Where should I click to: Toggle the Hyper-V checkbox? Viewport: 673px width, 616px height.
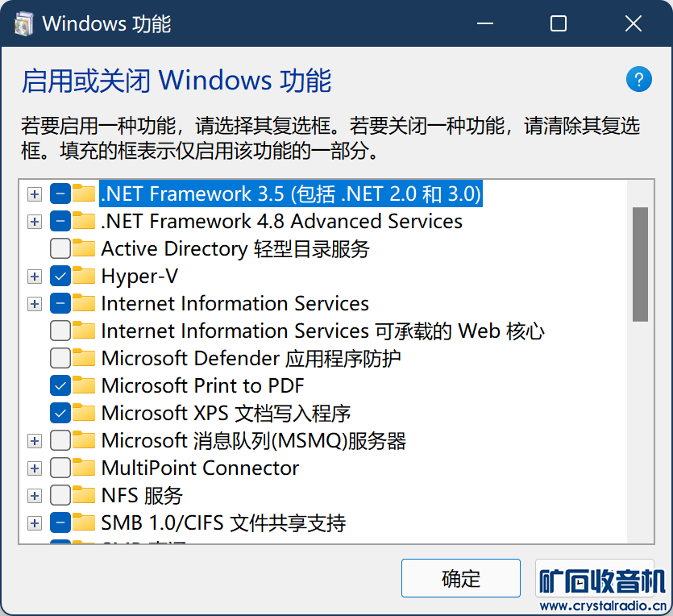pyautogui.click(x=60, y=276)
